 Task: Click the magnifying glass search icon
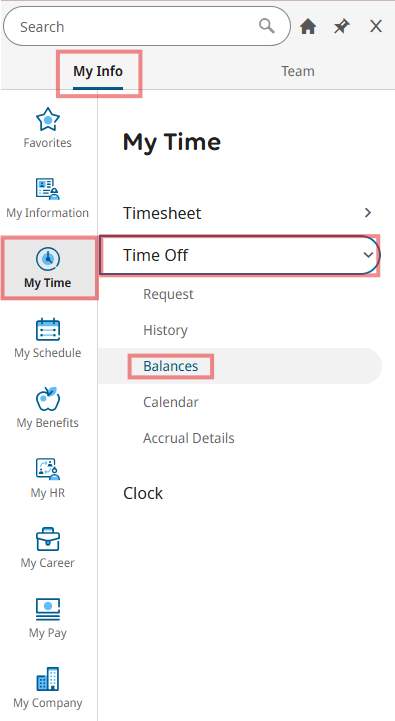tap(267, 26)
